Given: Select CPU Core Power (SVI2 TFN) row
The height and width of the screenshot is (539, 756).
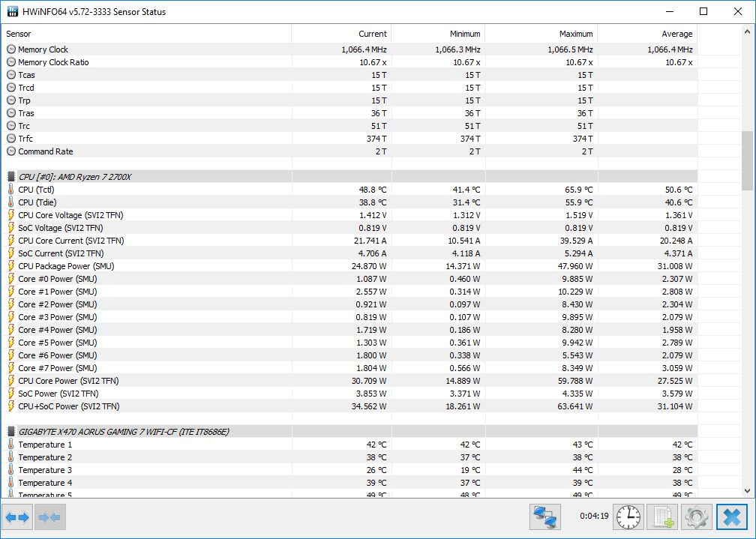Looking at the screenshot, I should [349, 381].
